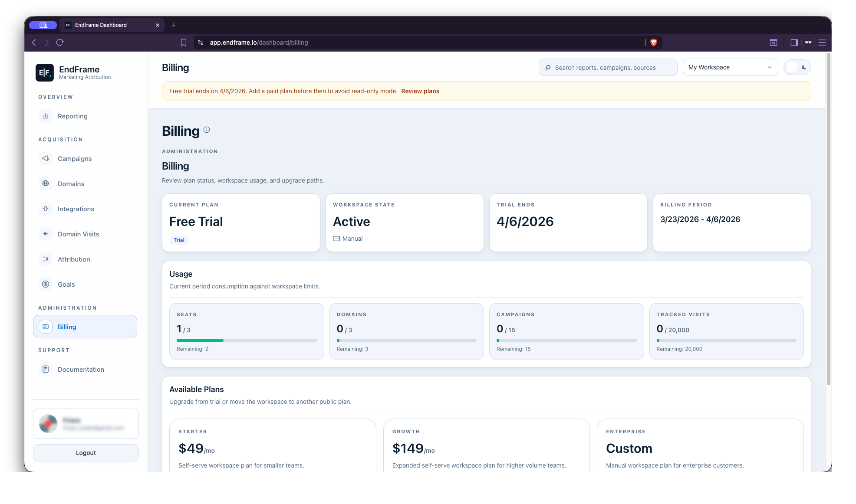Open the My Workspace dropdown
This screenshot has width=856, height=504.
(730, 67)
